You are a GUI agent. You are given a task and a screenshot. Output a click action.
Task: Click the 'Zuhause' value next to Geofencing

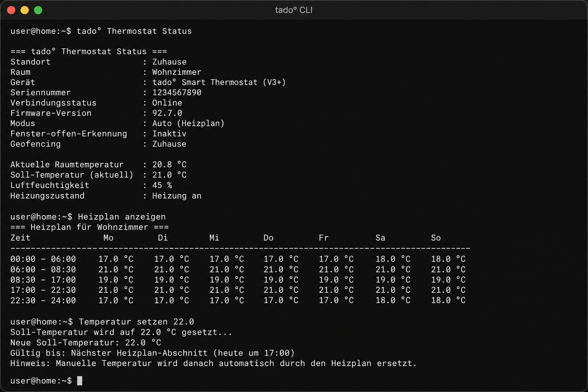click(x=169, y=144)
